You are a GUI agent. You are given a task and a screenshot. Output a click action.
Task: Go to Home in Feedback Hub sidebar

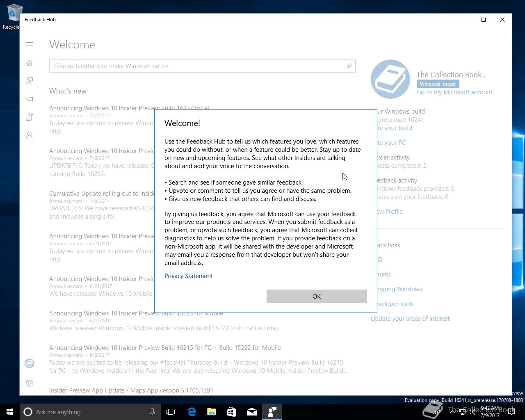click(x=29, y=63)
